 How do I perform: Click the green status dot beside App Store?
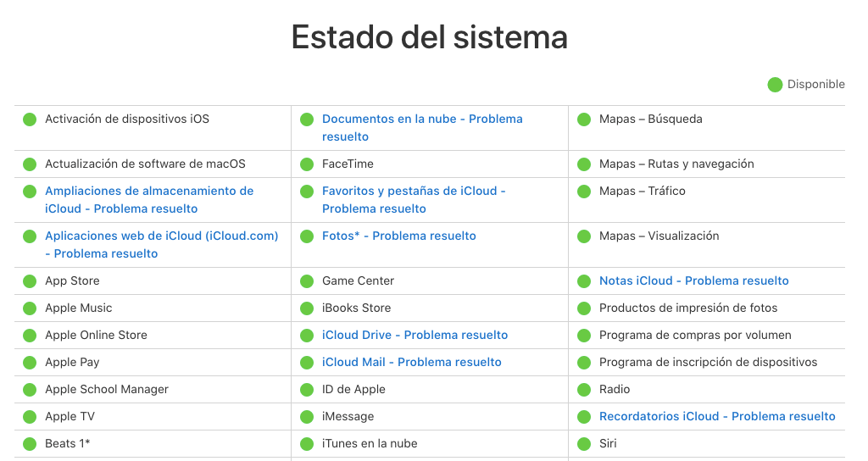[30, 281]
